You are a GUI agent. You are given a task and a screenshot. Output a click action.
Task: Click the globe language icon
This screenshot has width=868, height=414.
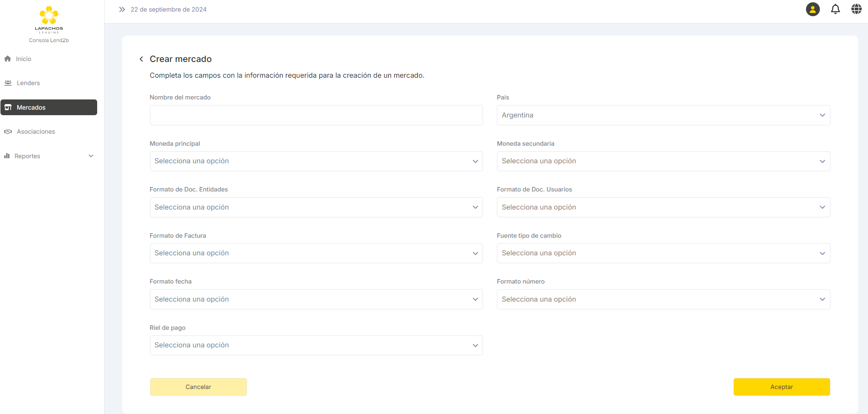(856, 9)
